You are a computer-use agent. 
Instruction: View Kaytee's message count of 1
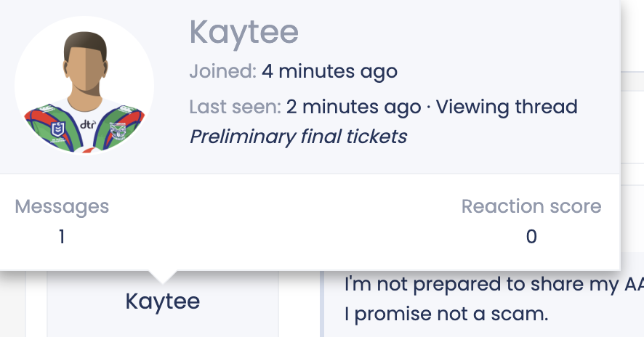62,237
